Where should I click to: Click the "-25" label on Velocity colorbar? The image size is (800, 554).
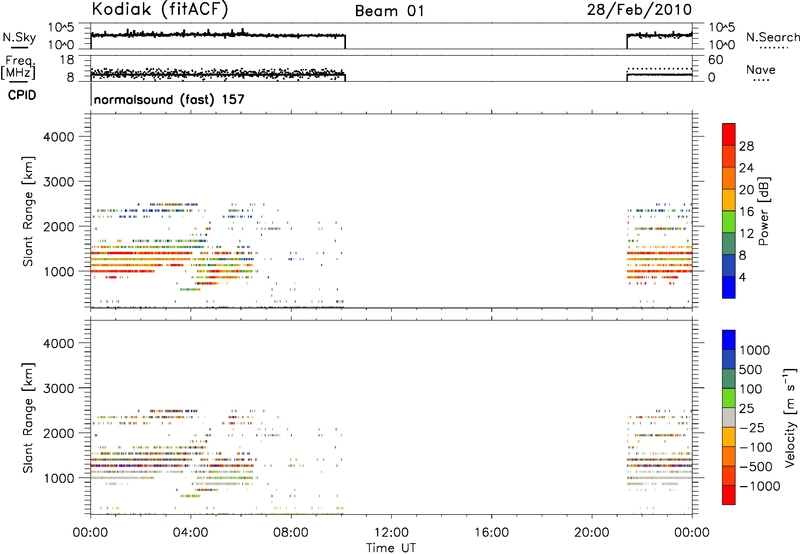tap(752, 427)
